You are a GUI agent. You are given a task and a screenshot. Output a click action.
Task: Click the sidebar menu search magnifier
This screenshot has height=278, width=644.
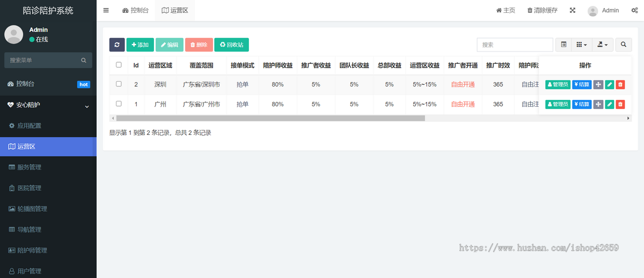(84, 61)
